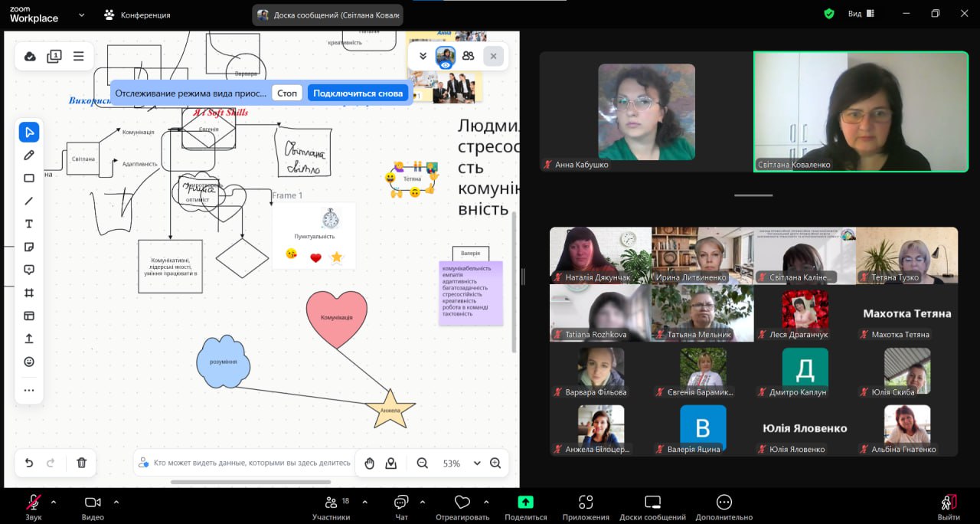The image size is (980, 524).
Task: Click the map location marker icon
Action: pyautogui.click(x=391, y=463)
